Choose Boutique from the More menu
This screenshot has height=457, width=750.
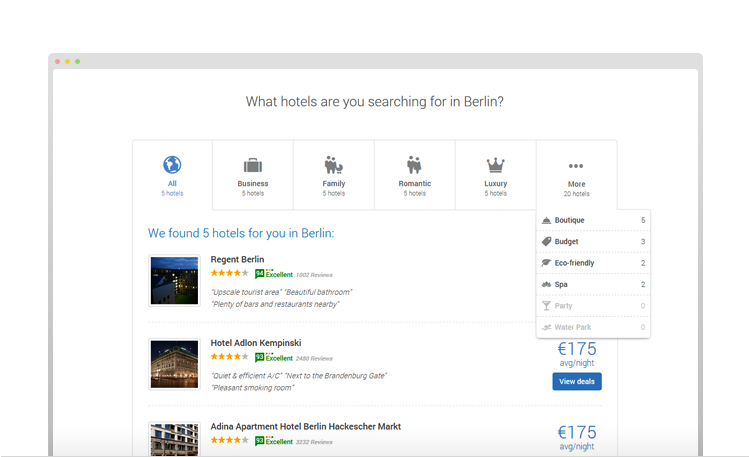point(593,220)
